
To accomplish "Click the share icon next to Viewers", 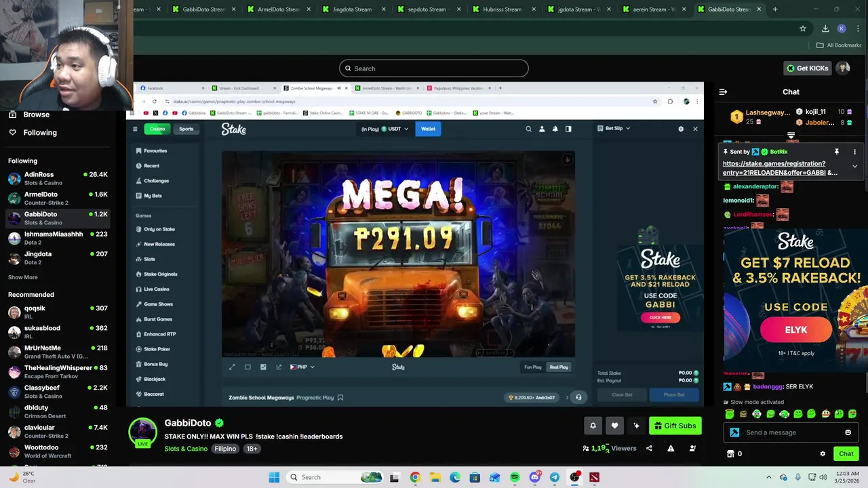I will pyautogui.click(x=649, y=448).
